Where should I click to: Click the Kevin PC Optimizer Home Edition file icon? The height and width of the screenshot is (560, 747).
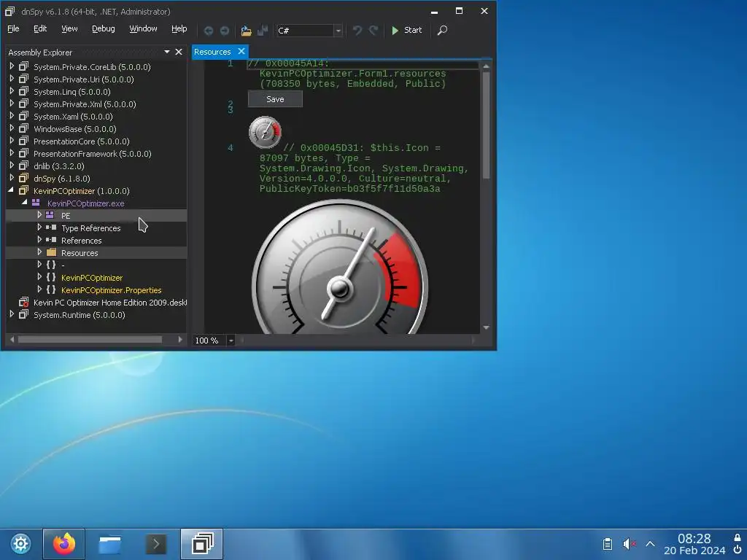[23, 303]
